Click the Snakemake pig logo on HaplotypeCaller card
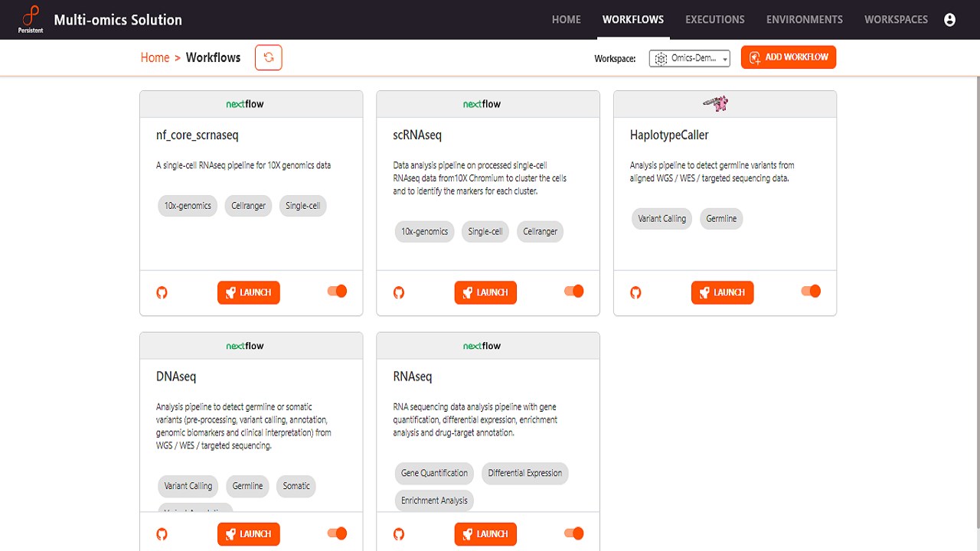Image resolution: width=980 pixels, height=551 pixels. click(715, 103)
